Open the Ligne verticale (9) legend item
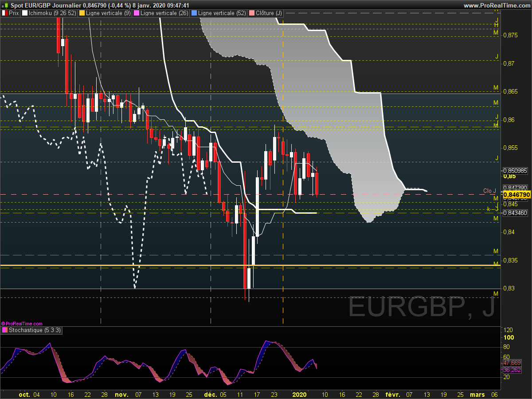Viewport: 532px width, 399px height. click(105, 13)
